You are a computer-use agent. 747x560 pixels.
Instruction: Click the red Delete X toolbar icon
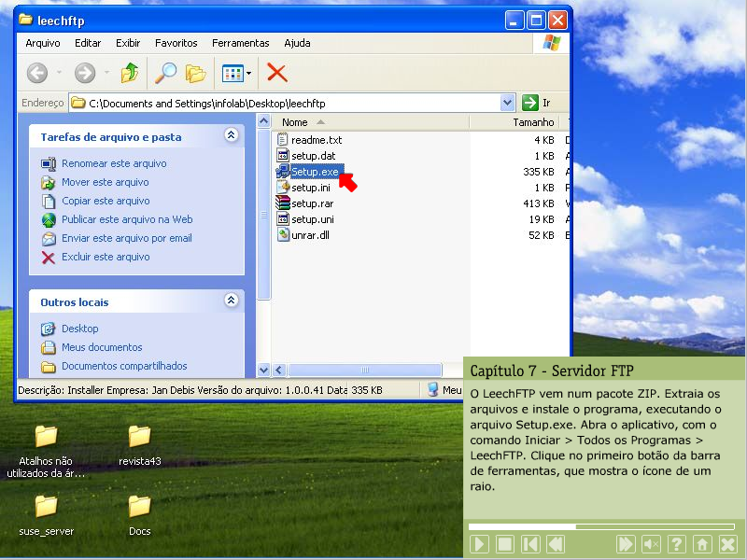(276, 73)
